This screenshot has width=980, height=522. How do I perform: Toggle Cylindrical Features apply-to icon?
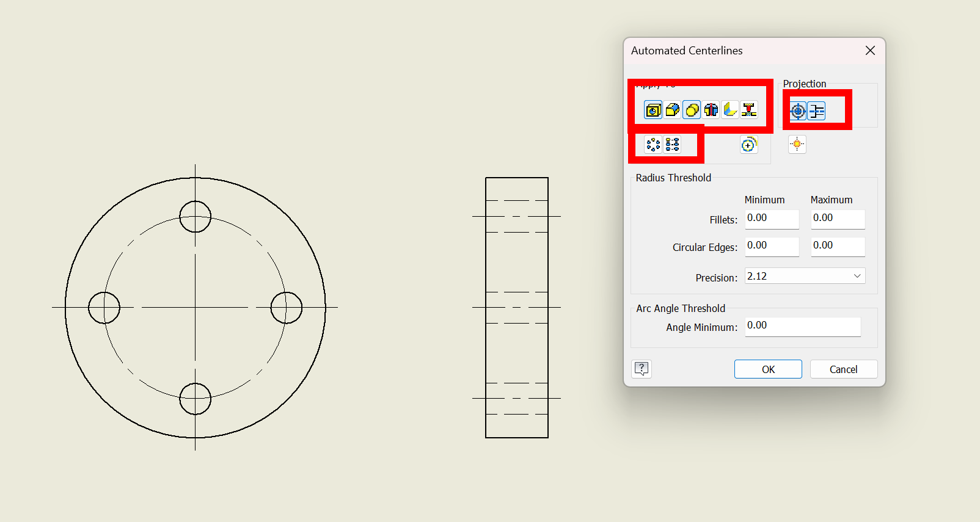[692, 110]
